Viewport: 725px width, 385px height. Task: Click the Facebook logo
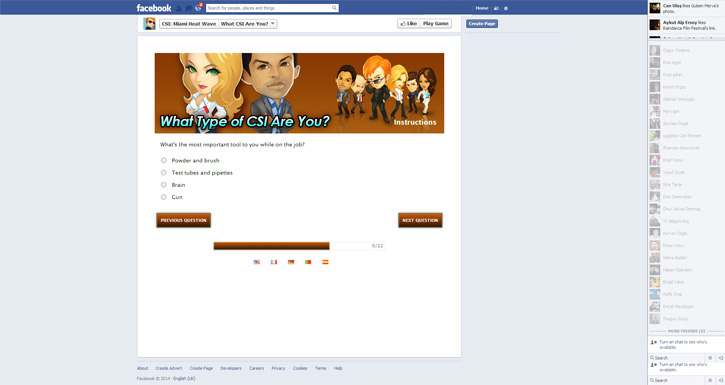pyautogui.click(x=154, y=8)
